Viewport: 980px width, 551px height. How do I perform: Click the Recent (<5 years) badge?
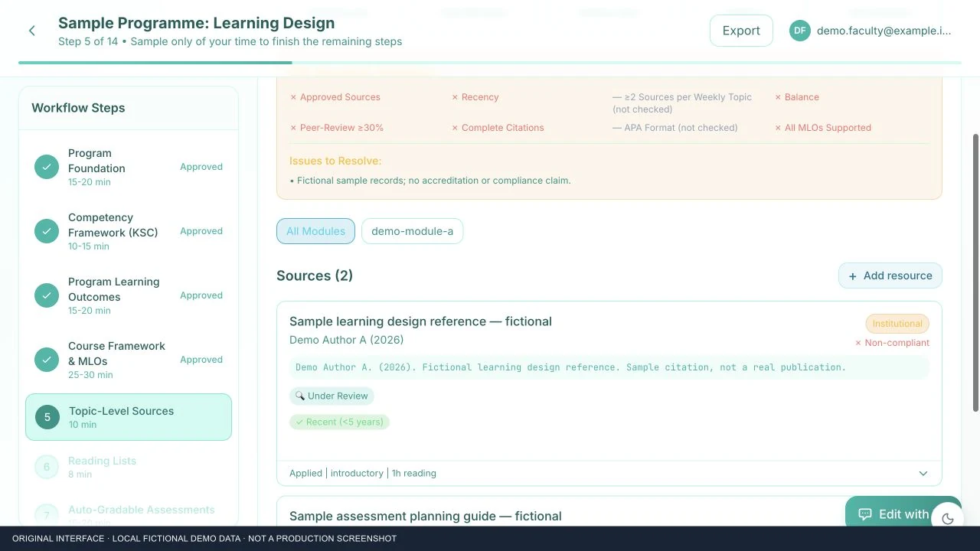(x=340, y=422)
